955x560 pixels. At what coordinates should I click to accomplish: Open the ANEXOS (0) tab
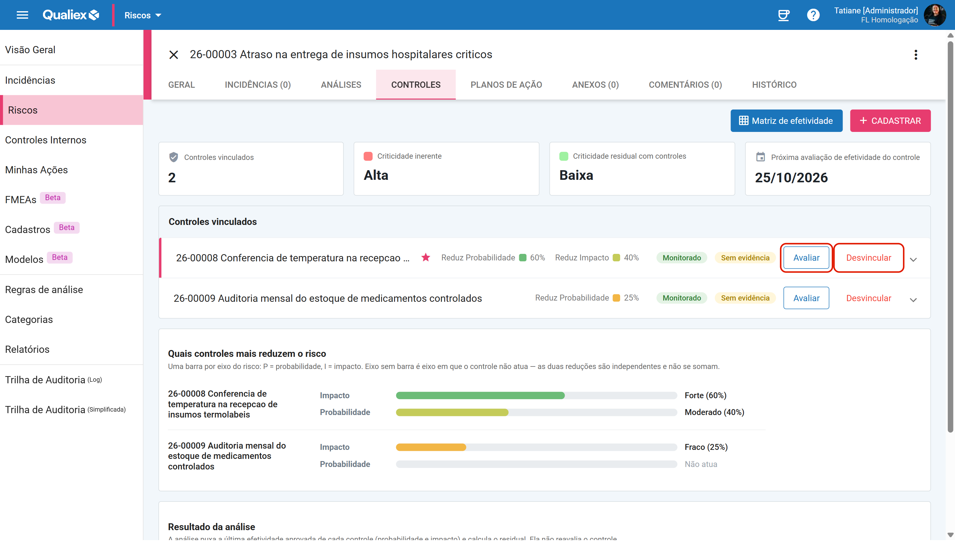point(595,85)
